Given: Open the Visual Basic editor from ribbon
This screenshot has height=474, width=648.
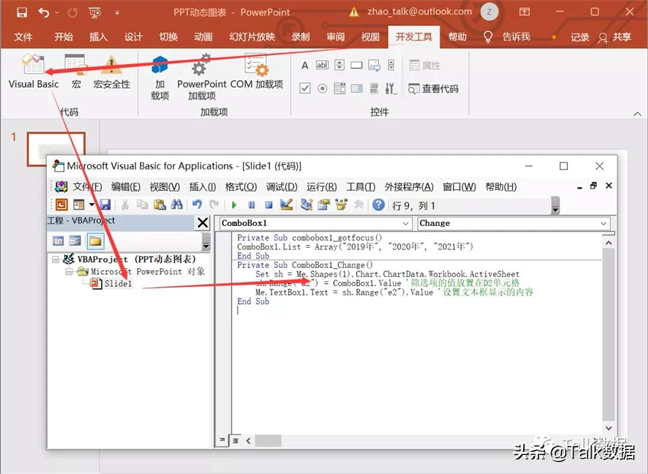Looking at the screenshot, I should tap(34, 70).
